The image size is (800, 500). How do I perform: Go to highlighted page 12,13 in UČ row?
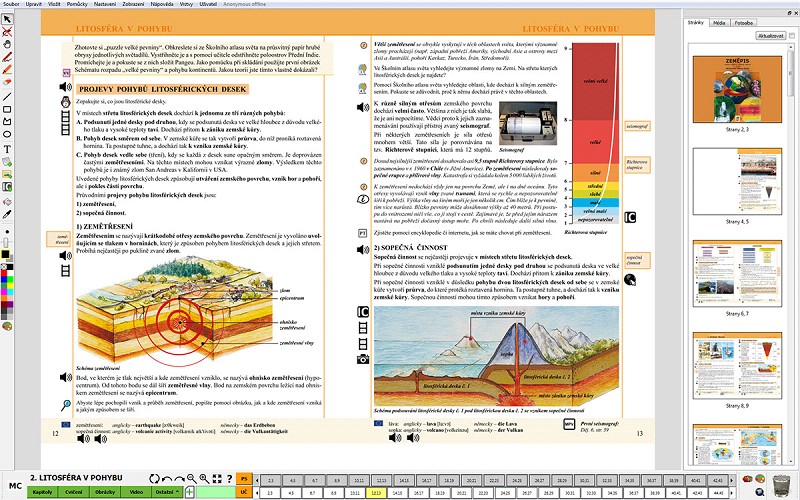click(377, 493)
